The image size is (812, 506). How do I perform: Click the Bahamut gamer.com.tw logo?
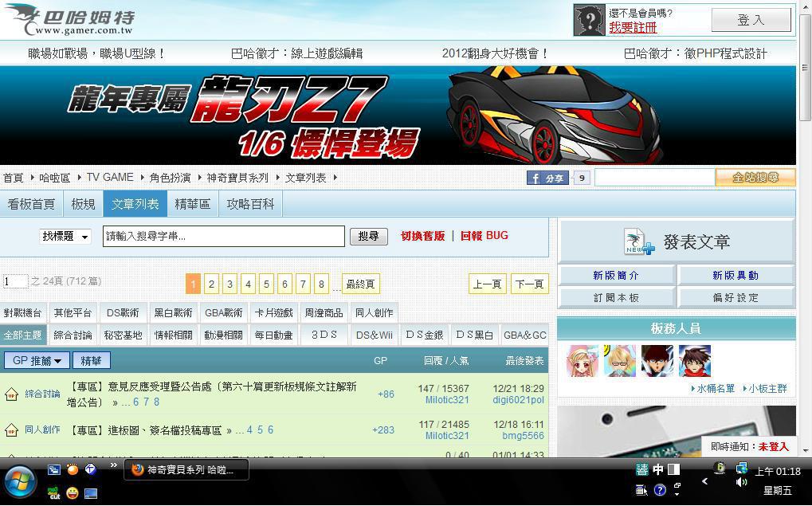tap(70, 20)
